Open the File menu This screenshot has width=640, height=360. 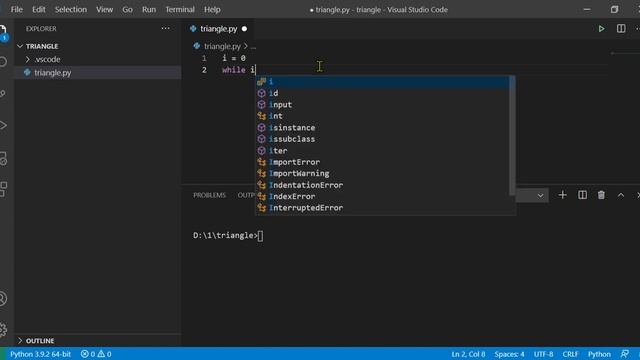[17, 9]
